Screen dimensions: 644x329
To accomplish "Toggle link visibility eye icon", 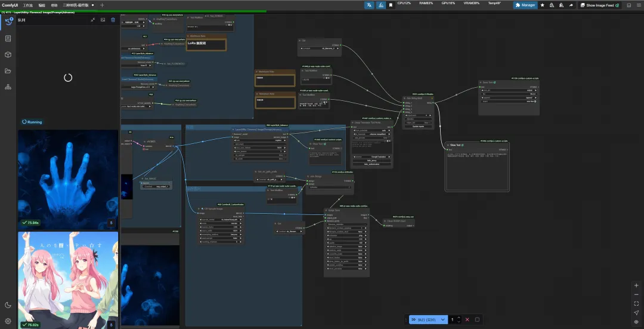I will [637, 322].
